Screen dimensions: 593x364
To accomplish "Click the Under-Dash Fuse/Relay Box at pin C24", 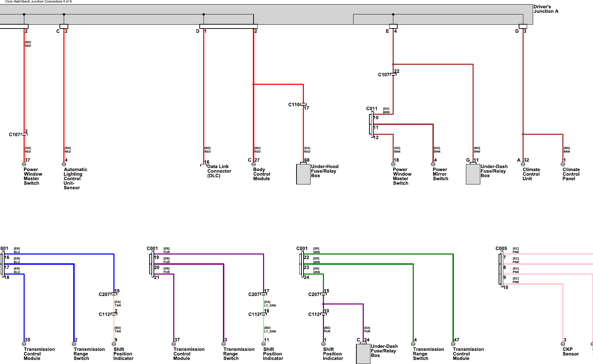I will pyautogui.click(x=363, y=354).
